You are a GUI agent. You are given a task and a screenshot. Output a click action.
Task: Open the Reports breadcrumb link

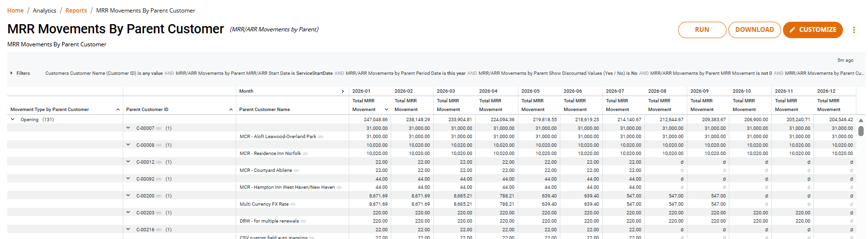pyautogui.click(x=76, y=11)
